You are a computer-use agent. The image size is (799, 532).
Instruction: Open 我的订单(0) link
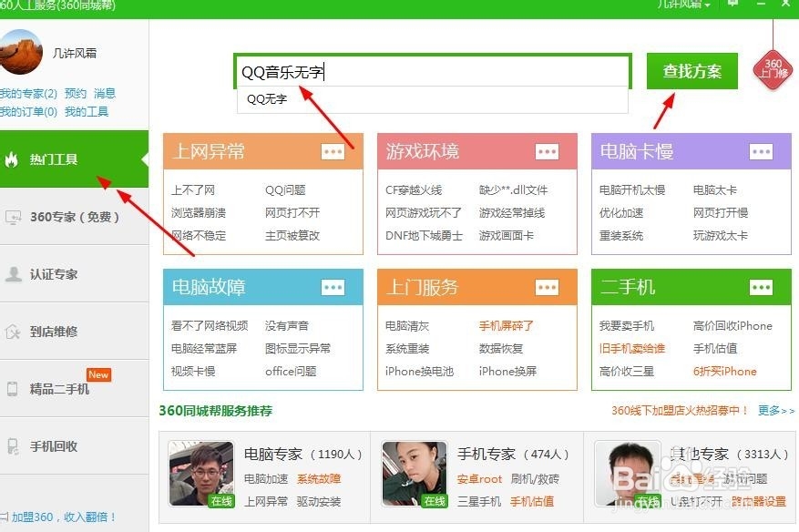click(28, 112)
